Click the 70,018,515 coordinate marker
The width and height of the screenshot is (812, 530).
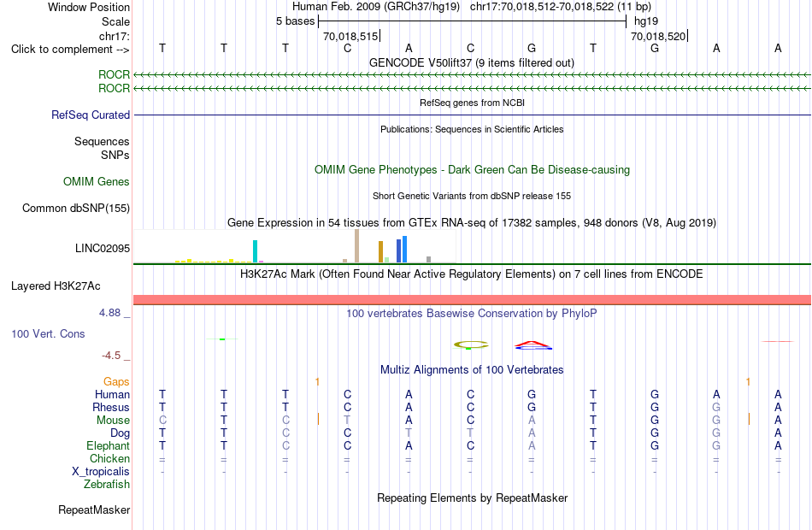(350, 36)
